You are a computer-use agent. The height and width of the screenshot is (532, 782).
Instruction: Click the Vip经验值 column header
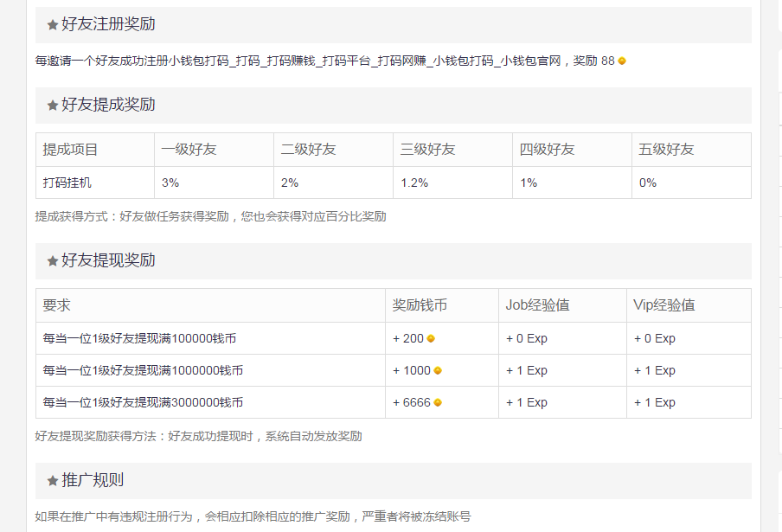tap(689, 305)
